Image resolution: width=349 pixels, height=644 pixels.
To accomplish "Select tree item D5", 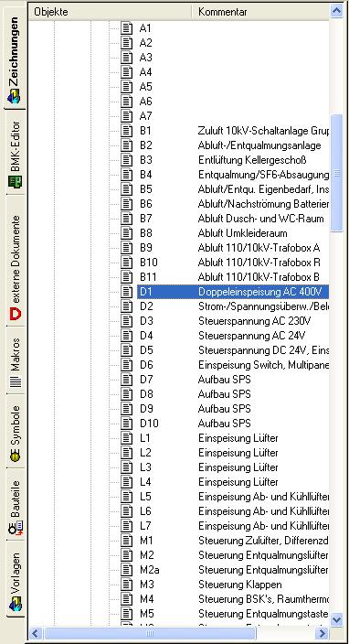I will click(145, 350).
